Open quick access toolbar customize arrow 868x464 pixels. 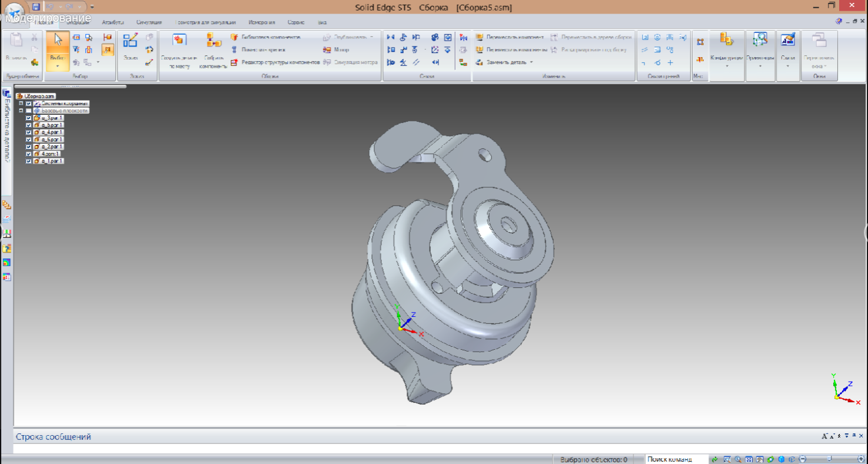click(92, 6)
